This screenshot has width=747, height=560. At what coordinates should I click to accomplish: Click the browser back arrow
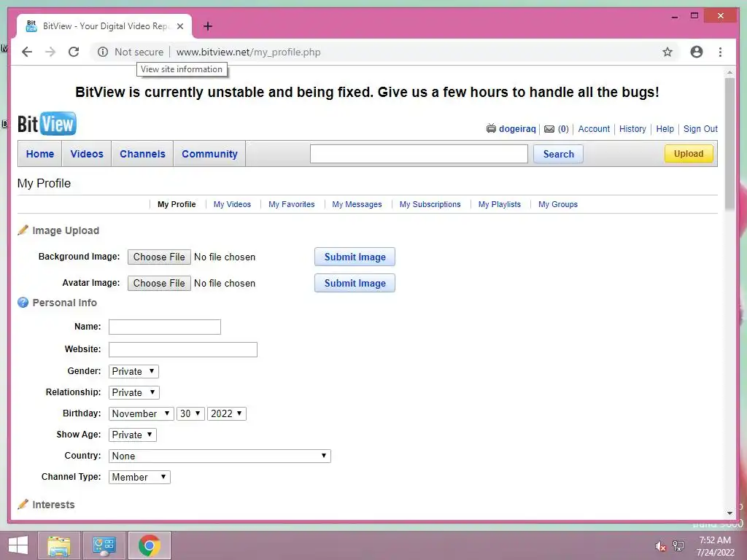27,52
